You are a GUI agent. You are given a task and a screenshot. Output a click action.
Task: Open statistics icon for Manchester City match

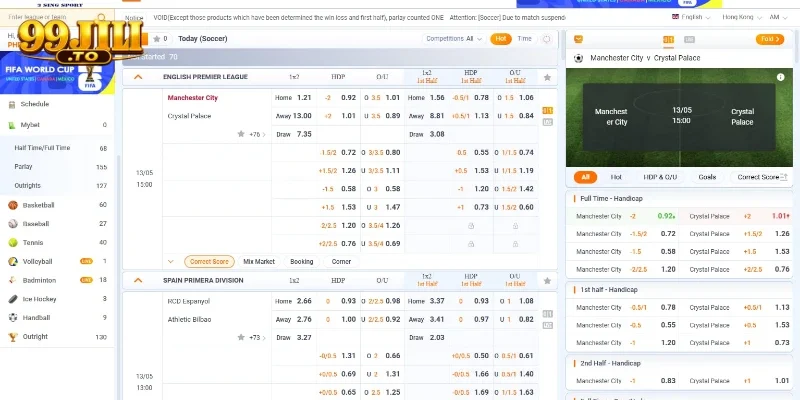tap(547, 122)
